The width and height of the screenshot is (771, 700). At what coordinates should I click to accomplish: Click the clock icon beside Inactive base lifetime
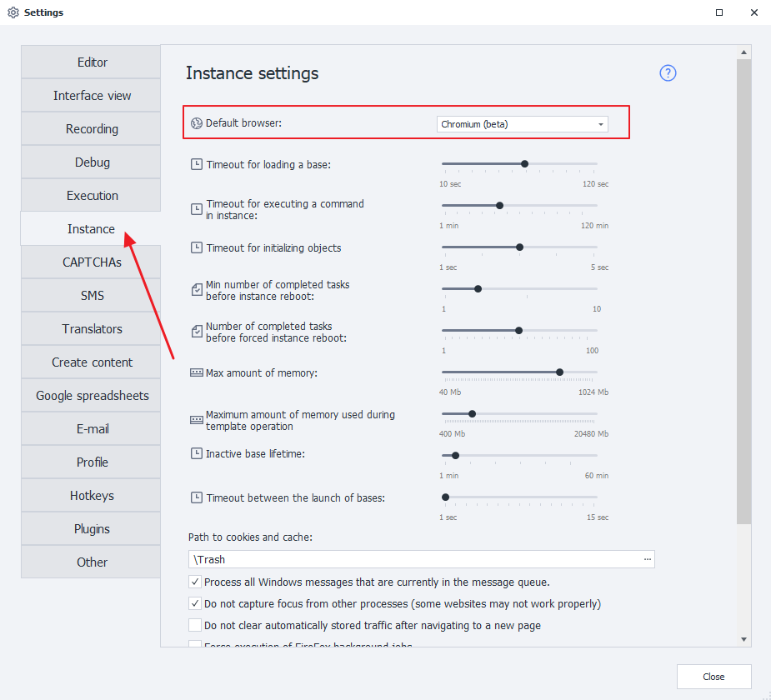coord(197,454)
